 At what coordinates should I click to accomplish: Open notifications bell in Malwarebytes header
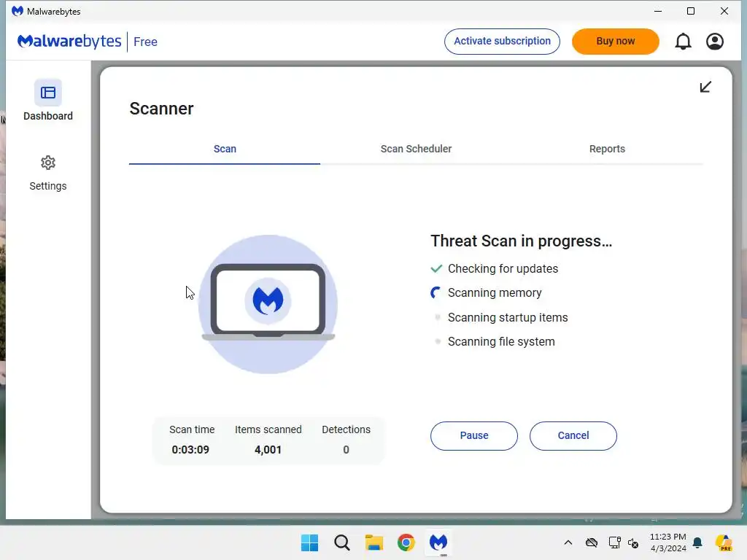[x=683, y=42]
